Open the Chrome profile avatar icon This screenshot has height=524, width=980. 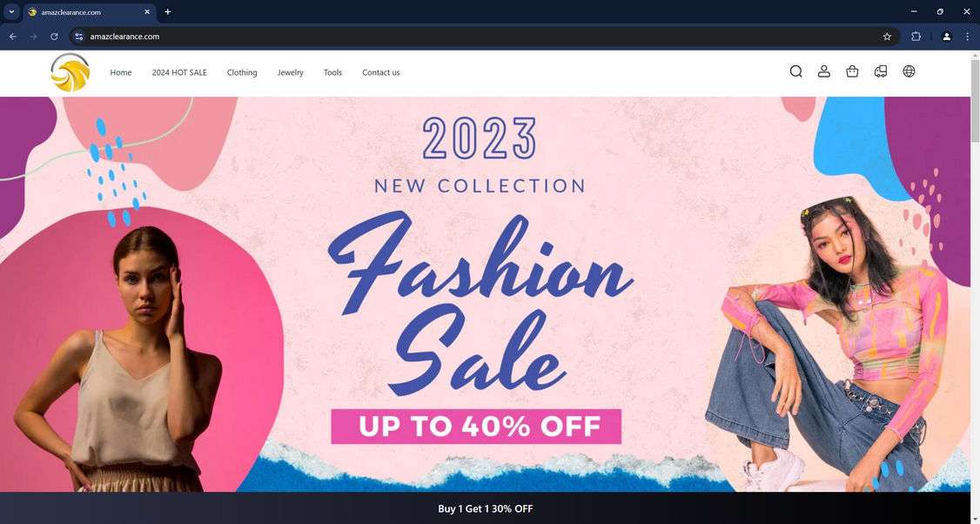946,37
